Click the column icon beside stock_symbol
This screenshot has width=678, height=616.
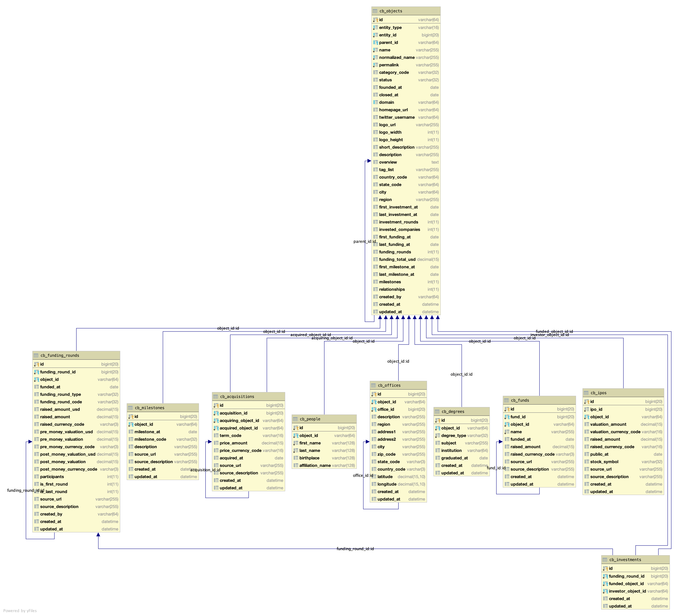(587, 462)
